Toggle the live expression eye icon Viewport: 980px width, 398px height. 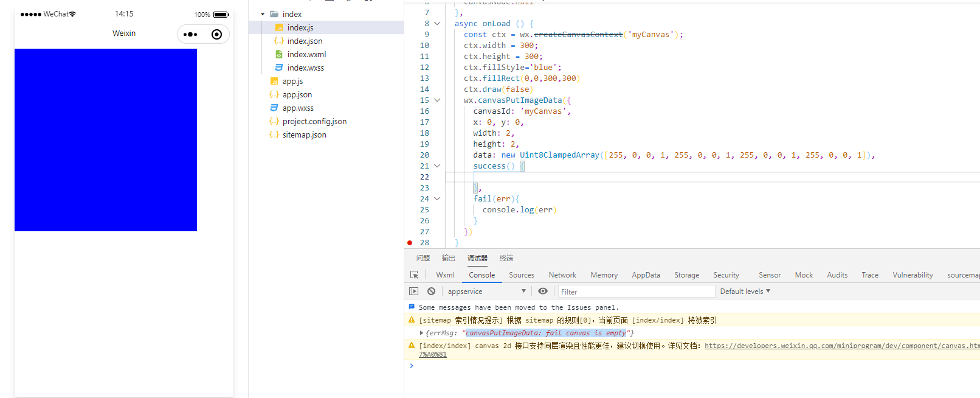(x=543, y=292)
